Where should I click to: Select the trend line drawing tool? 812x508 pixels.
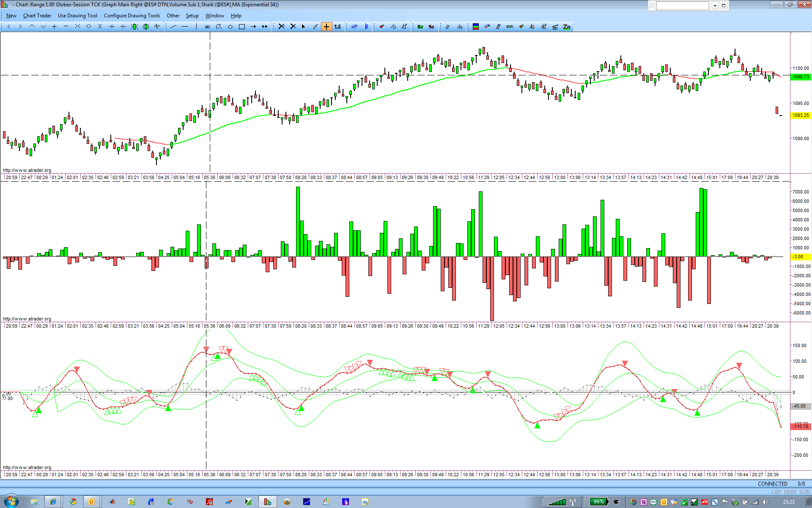point(173,27)
